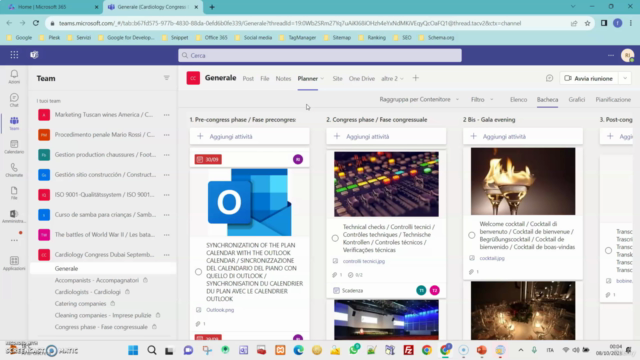The width and height of the screenshot is (640, 360).
Task: Open the flaming cocktail glasses thumbnail
Action: [523, 181]
